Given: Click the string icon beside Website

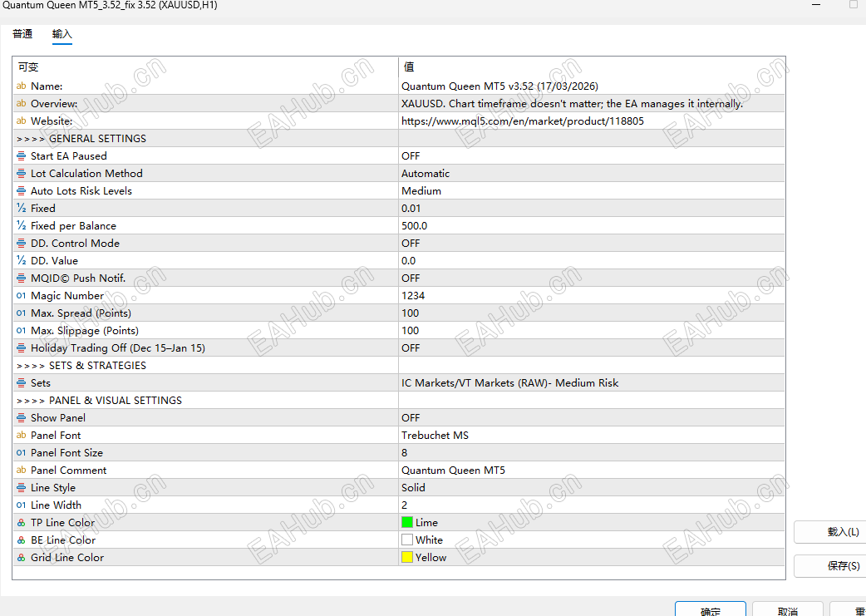Looking at the screenshot, I should click(21, 121).
